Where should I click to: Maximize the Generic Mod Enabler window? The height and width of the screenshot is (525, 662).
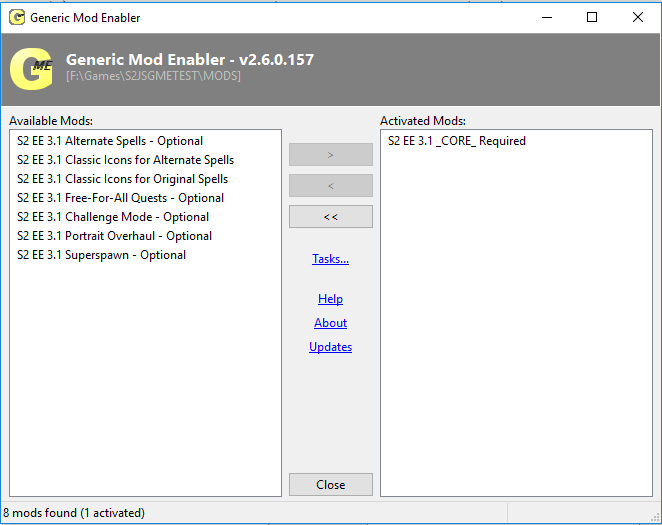592,17
